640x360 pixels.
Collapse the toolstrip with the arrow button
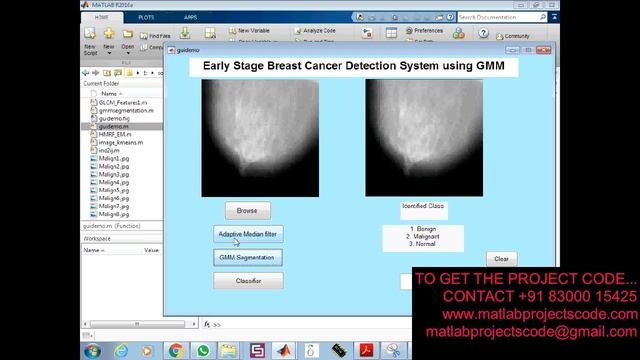click(x=554, y=17)
